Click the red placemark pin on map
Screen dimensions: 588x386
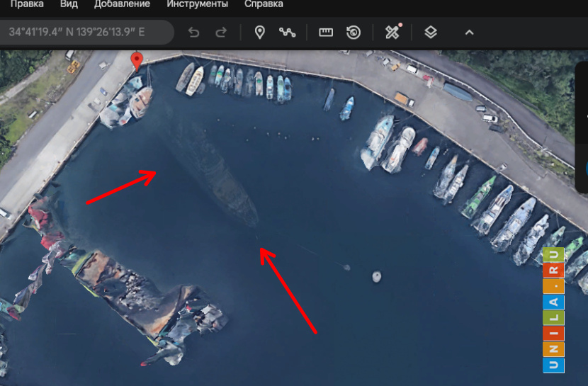click(x=137, y=61)
